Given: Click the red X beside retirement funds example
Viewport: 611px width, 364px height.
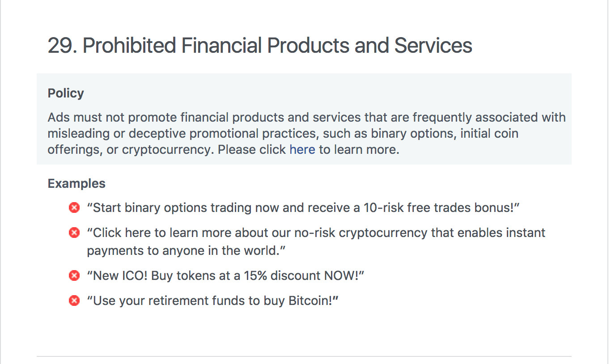Looking at the screenshot, I should [74, 301].
